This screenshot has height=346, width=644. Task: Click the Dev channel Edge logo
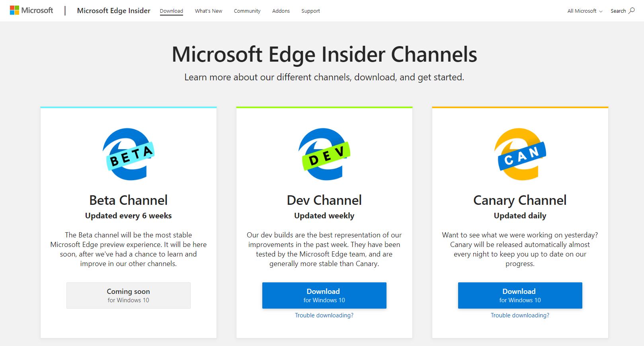[x=324, y=154]
